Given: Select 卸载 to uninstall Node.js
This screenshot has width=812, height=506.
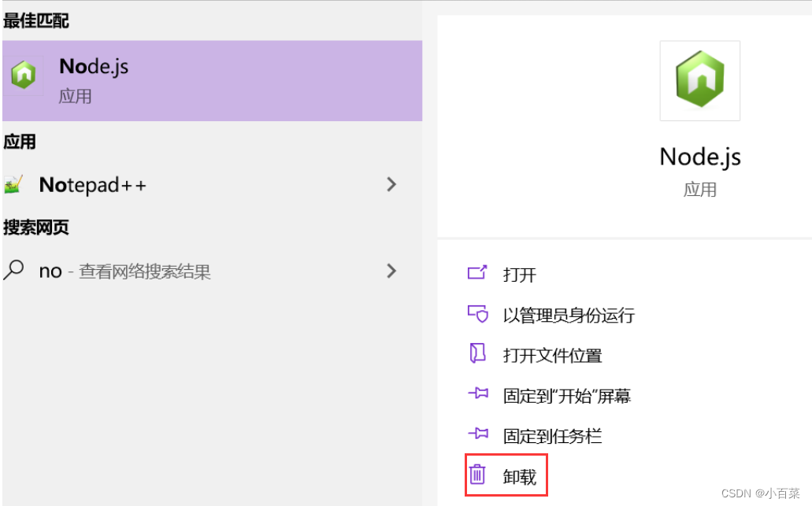Looking at the screenshot, I should (519, 475).
